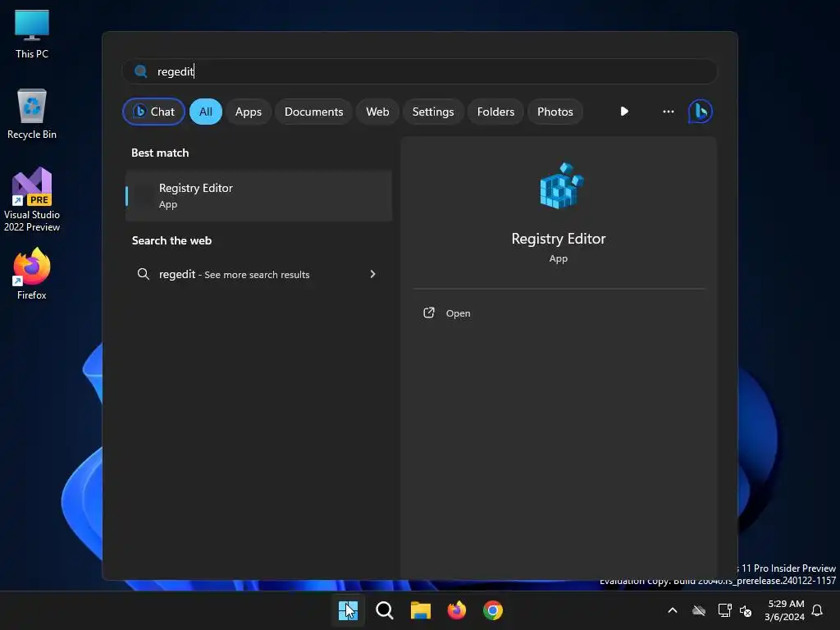Switch to the Photos filter tab
Screen dimensions: 840x630
tap(555, 112)
